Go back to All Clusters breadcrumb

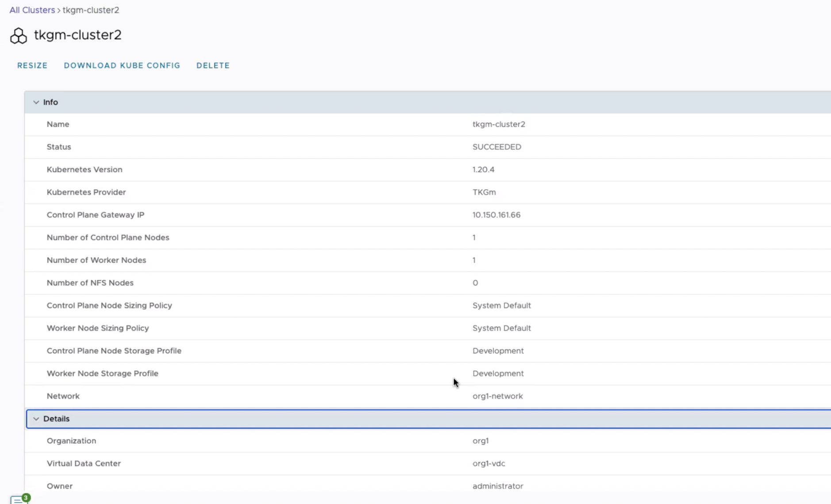[x=32, y=10]
